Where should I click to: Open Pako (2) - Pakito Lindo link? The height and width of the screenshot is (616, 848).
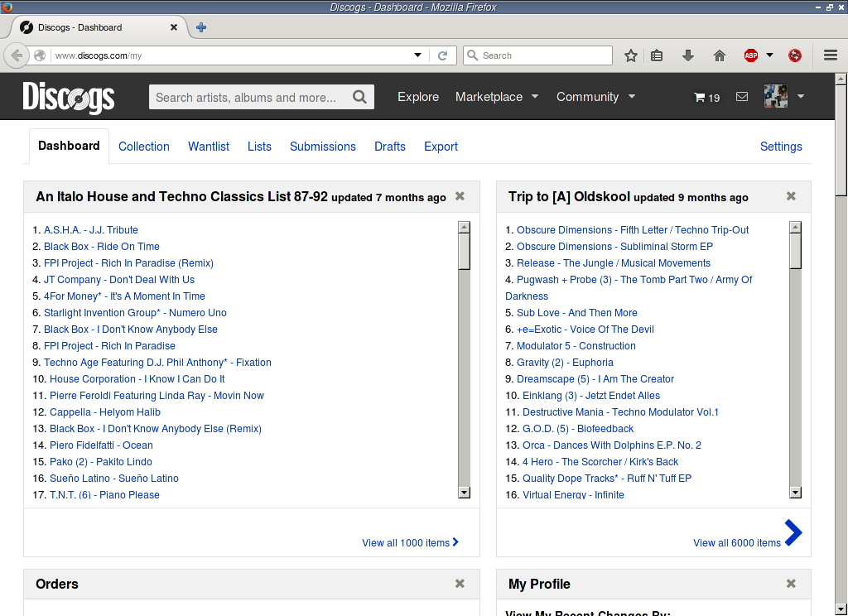100,462
